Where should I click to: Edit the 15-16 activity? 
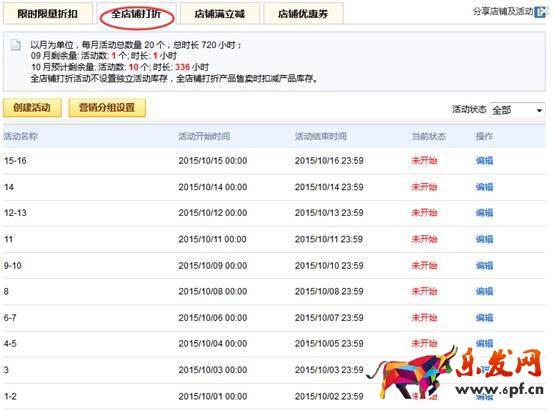coord(484,161)
